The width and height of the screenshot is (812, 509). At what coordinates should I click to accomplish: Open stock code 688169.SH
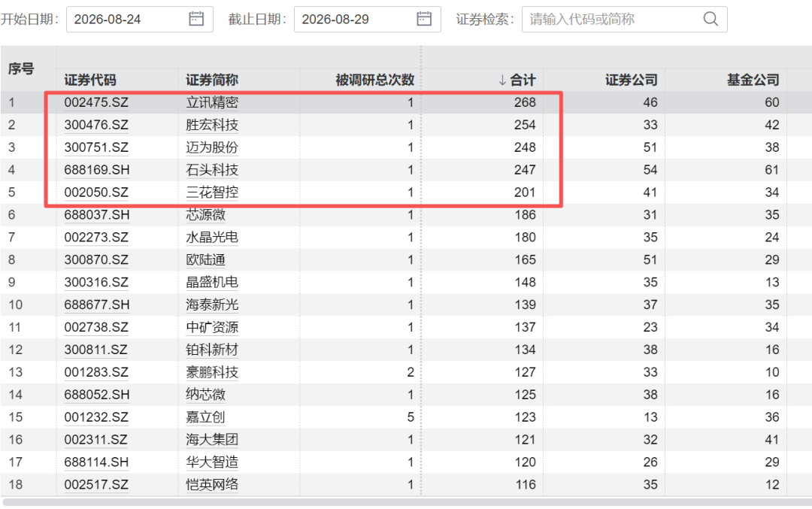97,170
